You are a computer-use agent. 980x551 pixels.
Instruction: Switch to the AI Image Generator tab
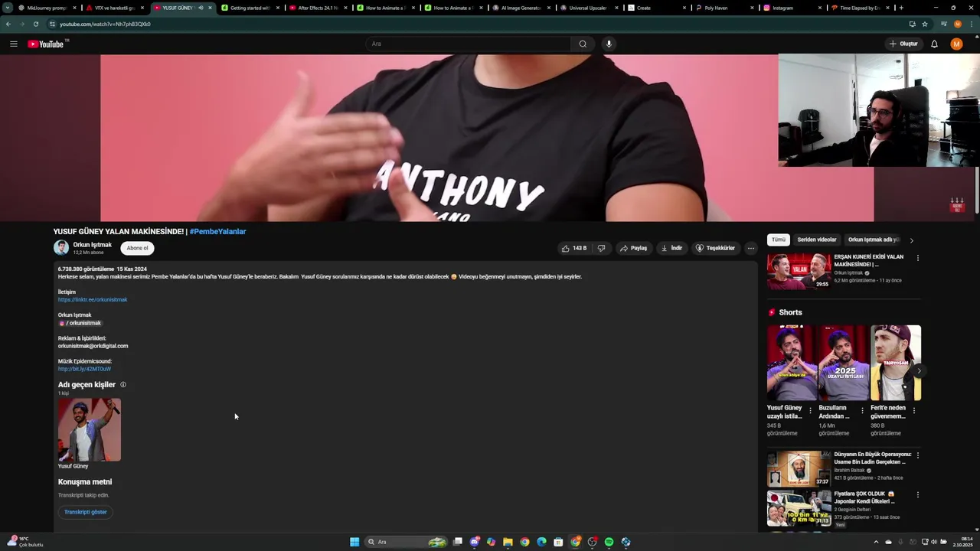click(x=521, y=8)
